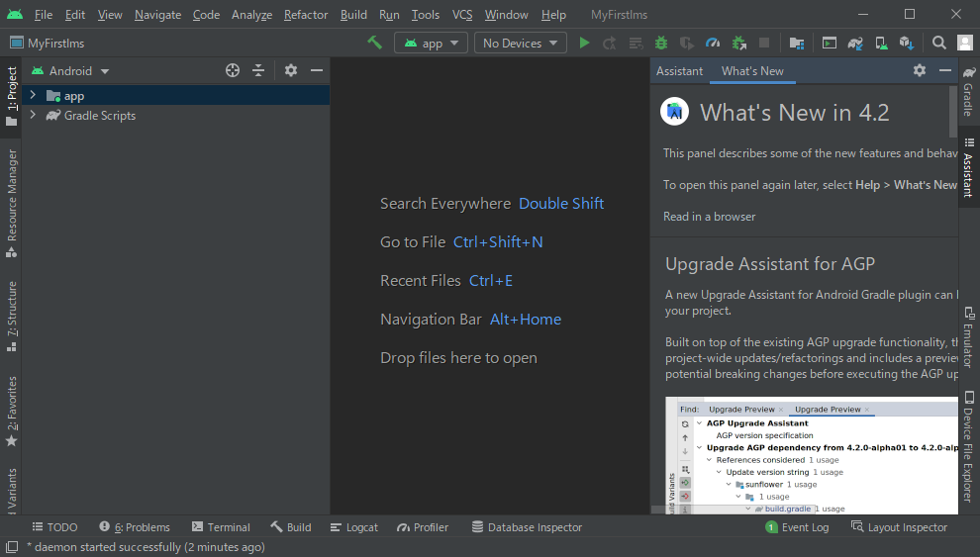The image size is (980, 557).
Task: Open the No Devices selector dropdown
Action: 520,43
